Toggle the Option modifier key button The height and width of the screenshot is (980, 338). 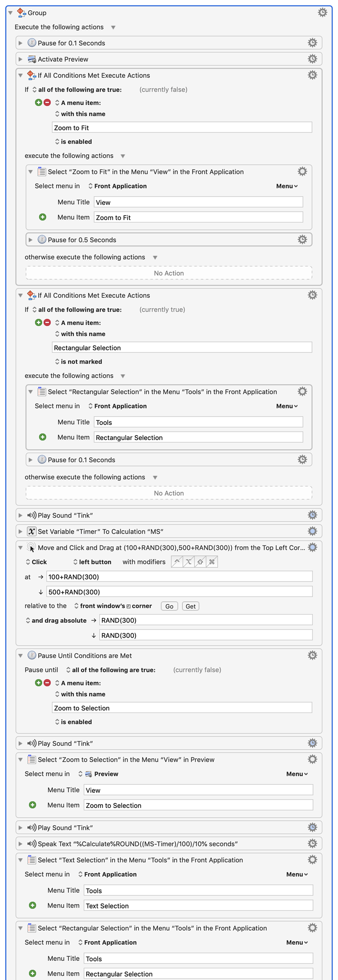pos(189,562)
